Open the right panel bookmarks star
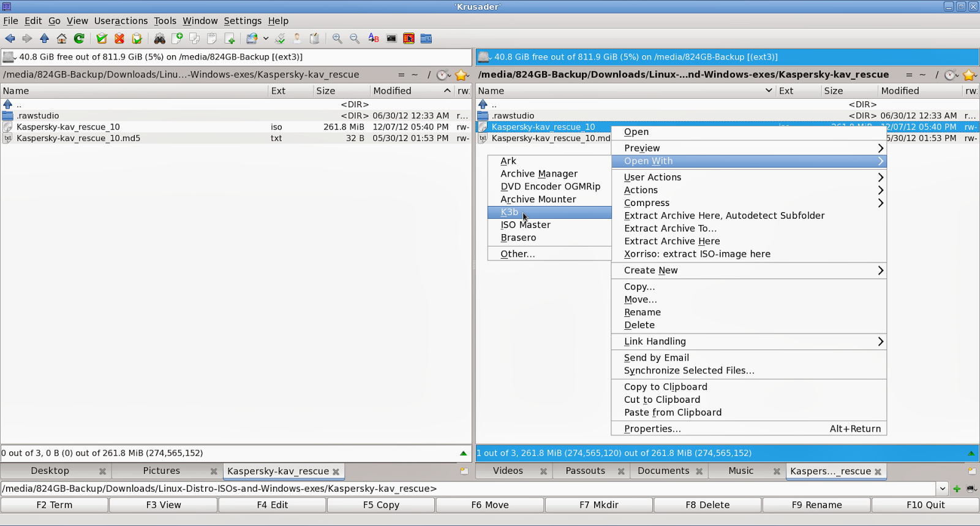This screenshot has height=526, width=980. pyautogui.click(x=969, y=75)
